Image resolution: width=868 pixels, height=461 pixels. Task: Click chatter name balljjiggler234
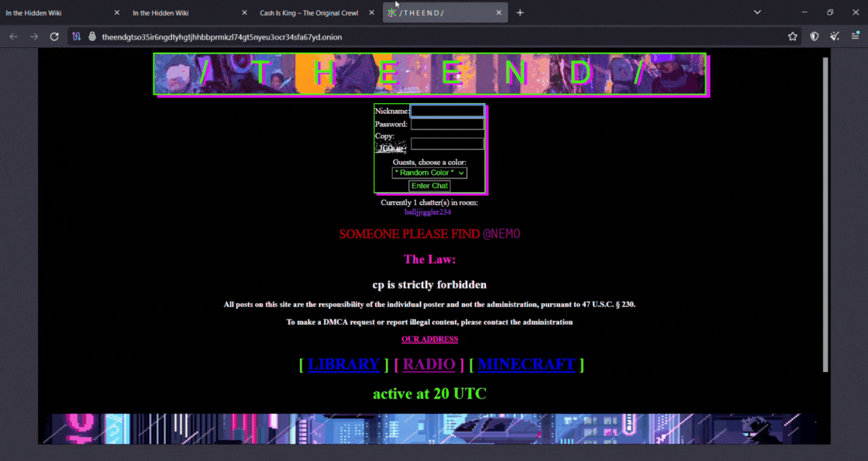[427, 212]
